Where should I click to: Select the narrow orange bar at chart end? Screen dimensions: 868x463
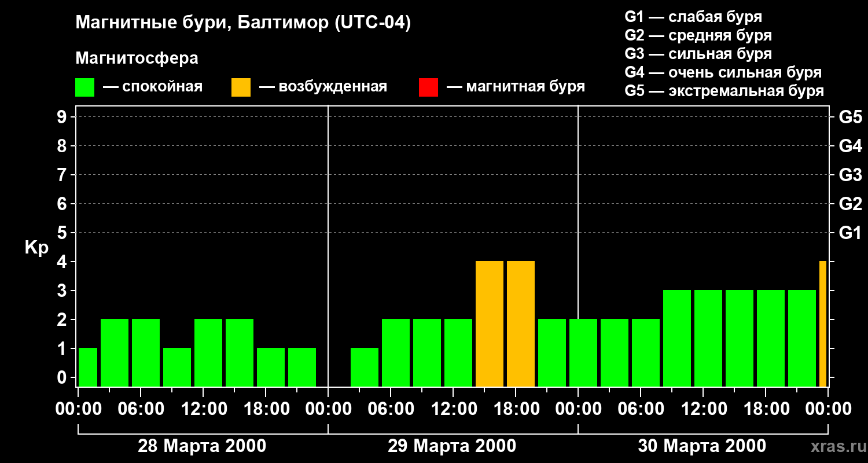(x=823, y=324)
